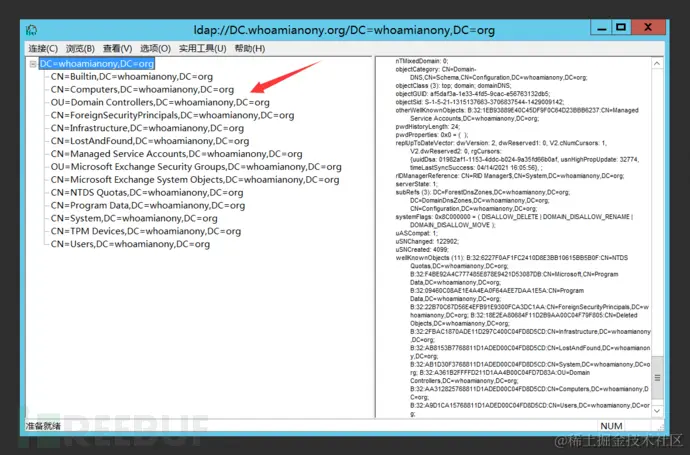Select CN=Computers,DC=whoamianony,DC=org
The image size is (690, 455).
tap(142, 89)
